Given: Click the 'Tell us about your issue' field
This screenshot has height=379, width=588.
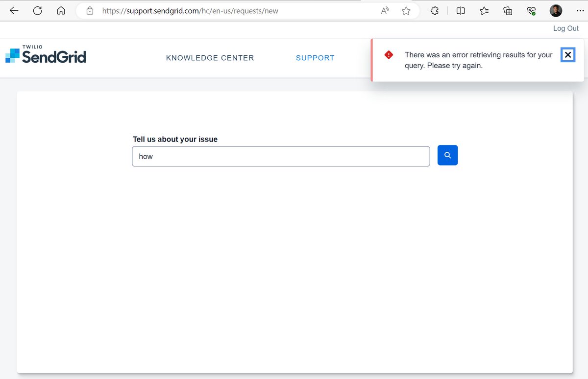Looking at the screenshot, I should [281, 156].
